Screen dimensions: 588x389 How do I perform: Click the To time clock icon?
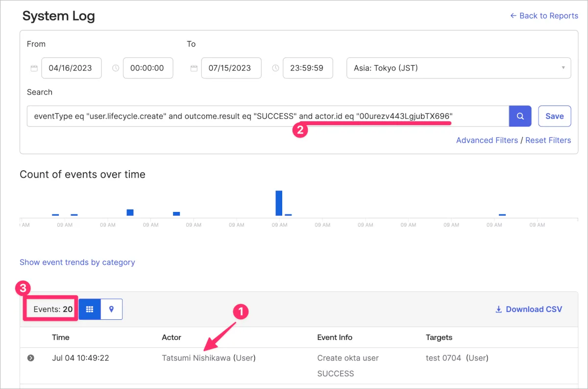coord(276,68)
